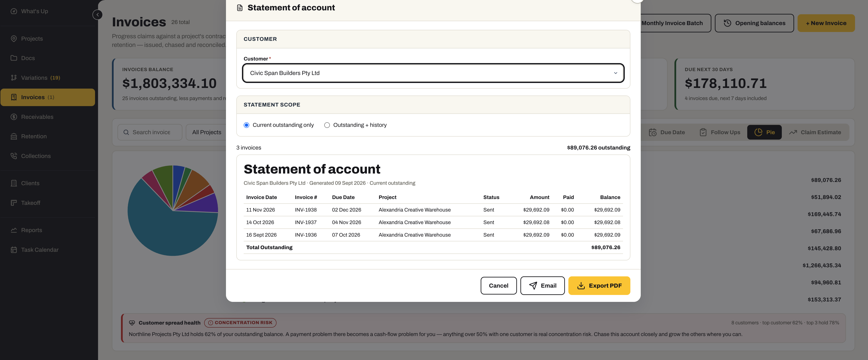Open Docs folder icon in sidebar

click(x=14, y=58)
